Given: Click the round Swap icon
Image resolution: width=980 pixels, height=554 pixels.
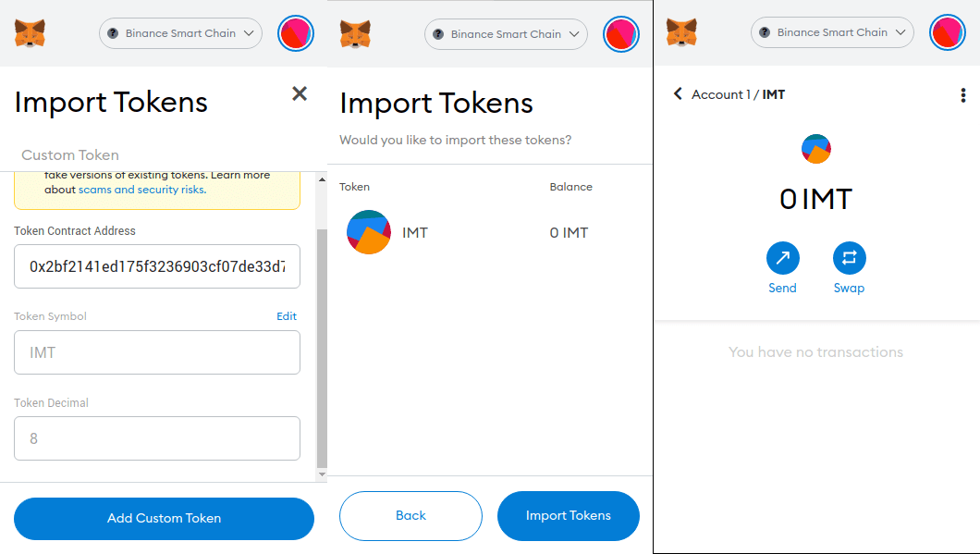Looking at the screenshot, I should [x=849, y=258].
